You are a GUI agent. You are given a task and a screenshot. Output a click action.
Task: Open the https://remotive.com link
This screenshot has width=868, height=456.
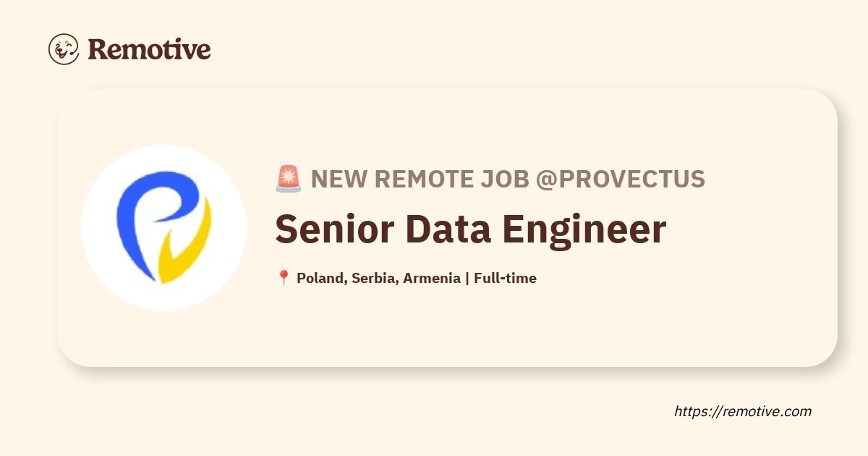[x=743, y=411]
